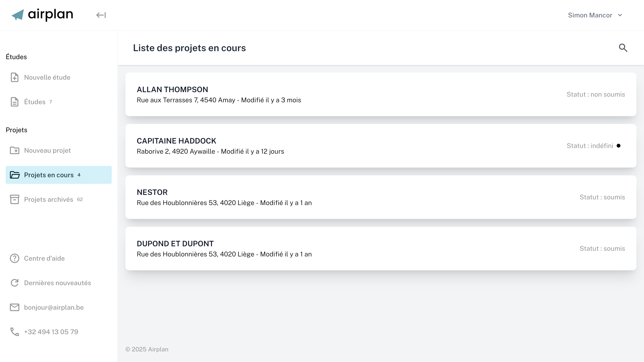Image resolution: width=644 pixels, height=362 pixels.
Task: Collapse the sidebar with the arrow icon
Action: click(x=101, y=15)
